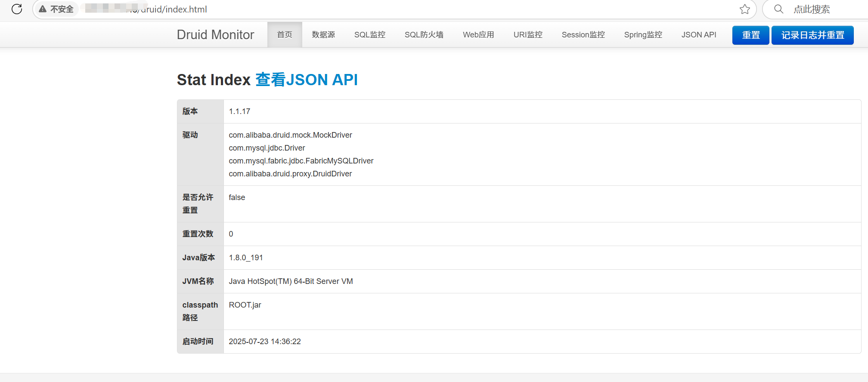This screenshot has height=382, width=868.
Task: View the URI监控 tab
Action: pos(528,34)
